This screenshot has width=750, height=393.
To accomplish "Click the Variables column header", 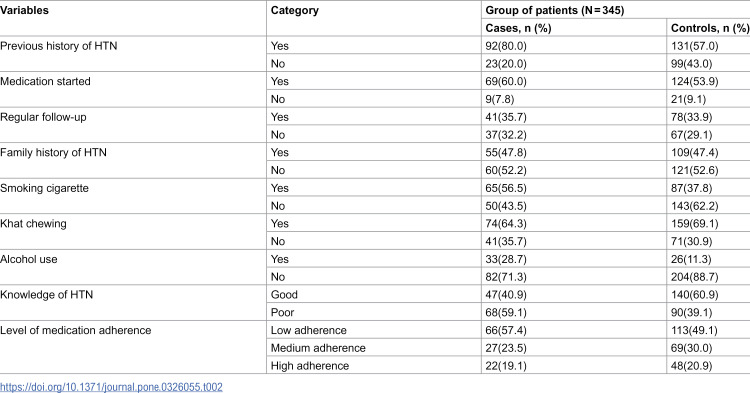I will point(24,11).
